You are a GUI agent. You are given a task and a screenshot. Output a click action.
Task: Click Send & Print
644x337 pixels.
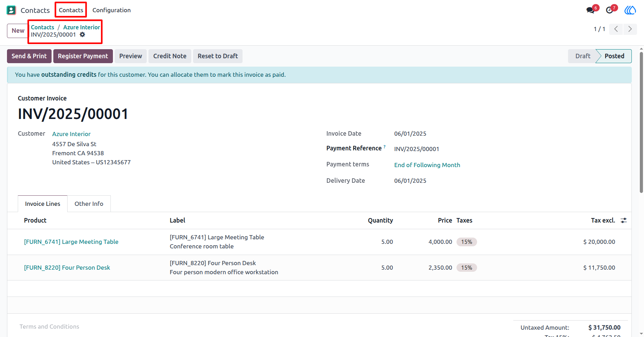click(29, 56)
